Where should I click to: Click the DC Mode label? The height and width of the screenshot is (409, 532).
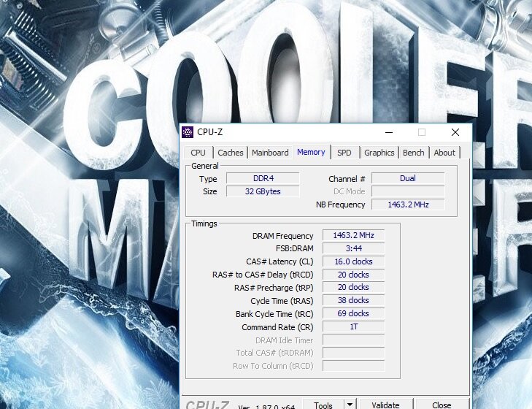click(349, 191)
